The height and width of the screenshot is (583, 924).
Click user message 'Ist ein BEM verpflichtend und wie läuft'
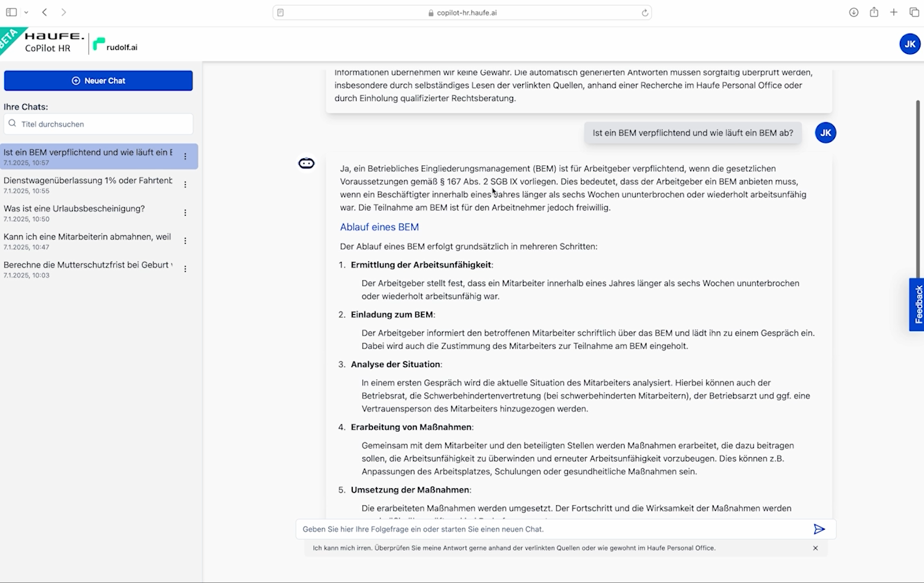click(x=692, y=133)
